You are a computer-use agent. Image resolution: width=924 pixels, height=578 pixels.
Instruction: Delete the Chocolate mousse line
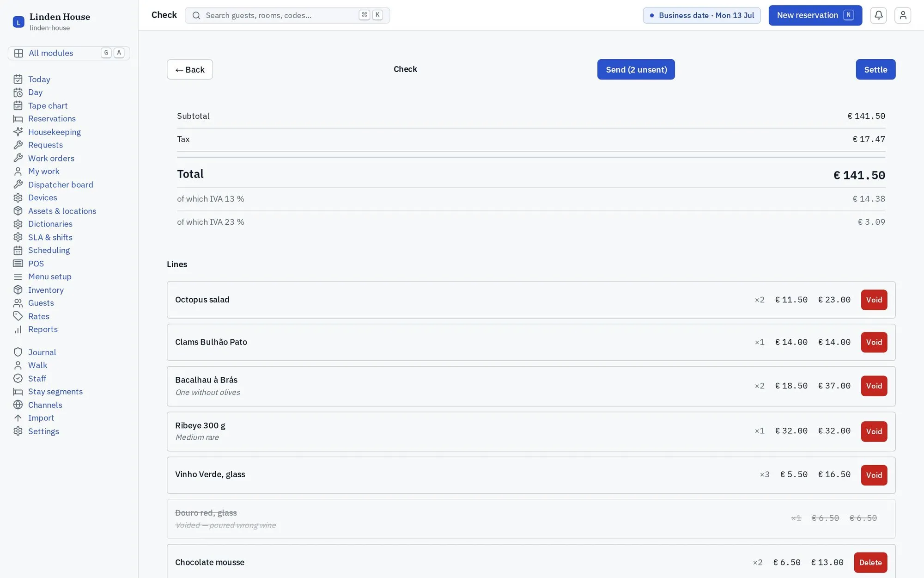tap(870, 562)
